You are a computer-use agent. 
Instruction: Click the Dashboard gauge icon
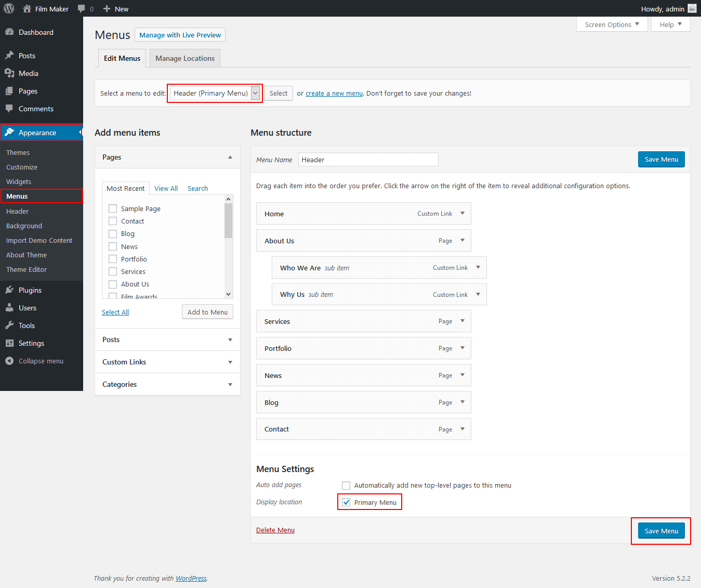(x=9, y=32)
